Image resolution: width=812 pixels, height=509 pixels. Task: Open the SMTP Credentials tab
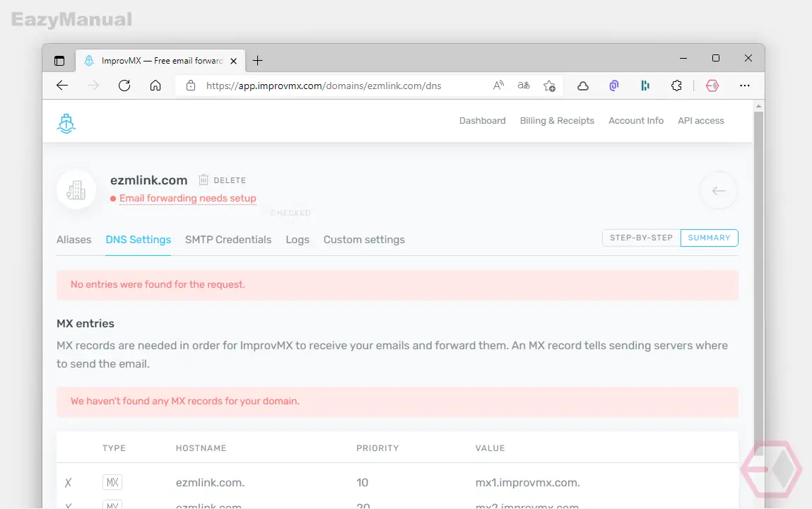click(x=228, y=240)
